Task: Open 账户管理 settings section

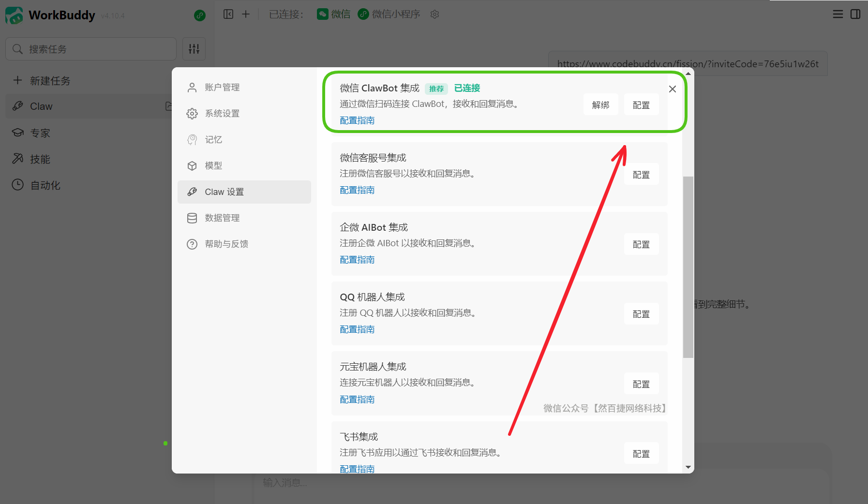Action: [x=244, y=87]
